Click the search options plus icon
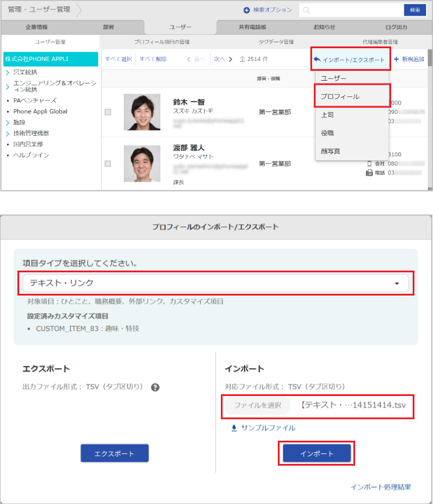Image resolution: width=433 pixels, height=504 pixels. click(246, 10)
